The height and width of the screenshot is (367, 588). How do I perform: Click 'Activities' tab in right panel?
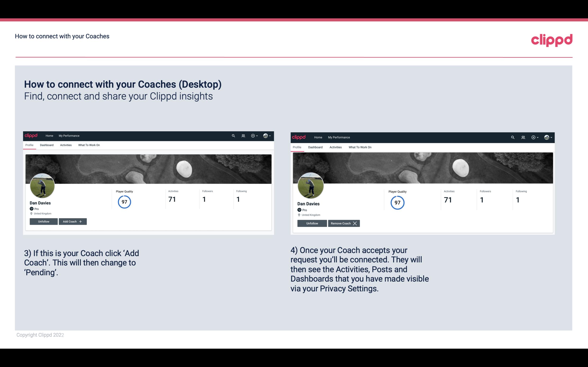point(336,147)
